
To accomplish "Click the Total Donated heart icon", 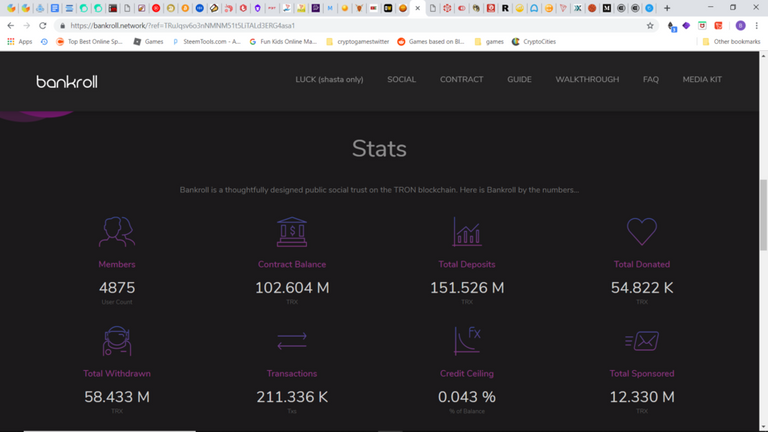I will click(x=642, y=231).
